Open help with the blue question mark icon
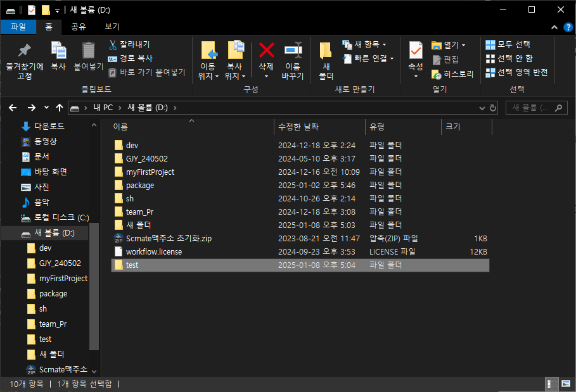The width and height of the screenshot is (576, 392). [568, 27]
